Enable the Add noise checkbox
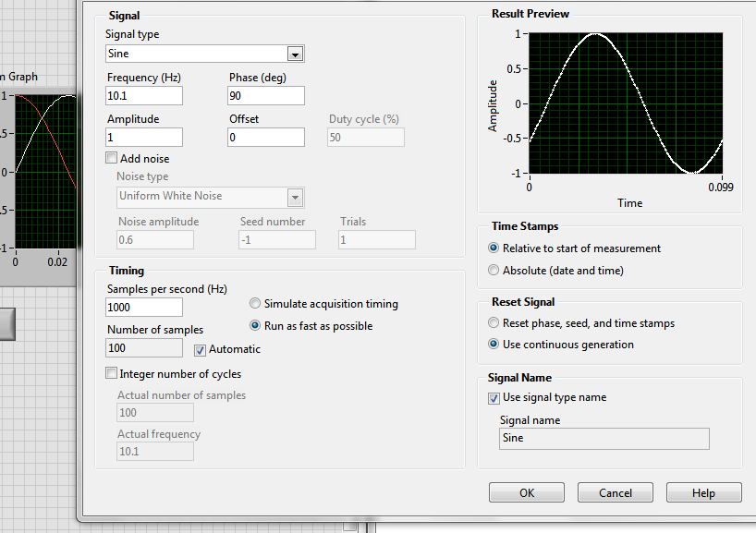This screenshot has width=756, height=533. [113, 159]
